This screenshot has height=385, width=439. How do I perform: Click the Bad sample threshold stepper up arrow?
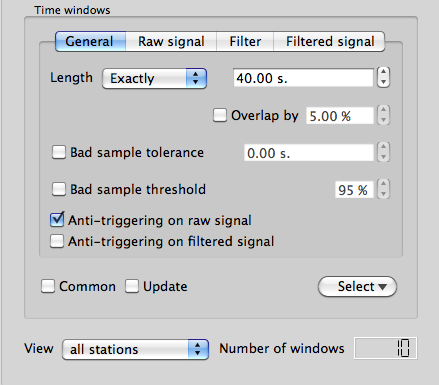click(x=383, y=184)
